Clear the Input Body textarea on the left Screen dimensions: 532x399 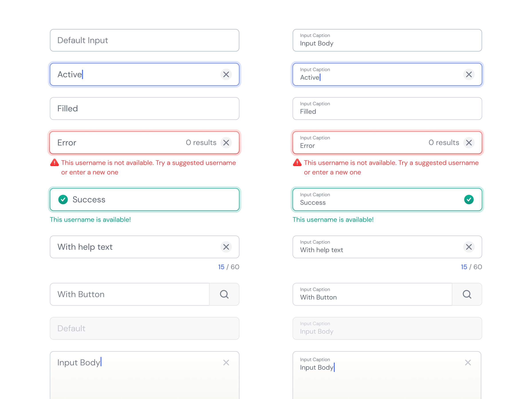[x=226, y=362]
